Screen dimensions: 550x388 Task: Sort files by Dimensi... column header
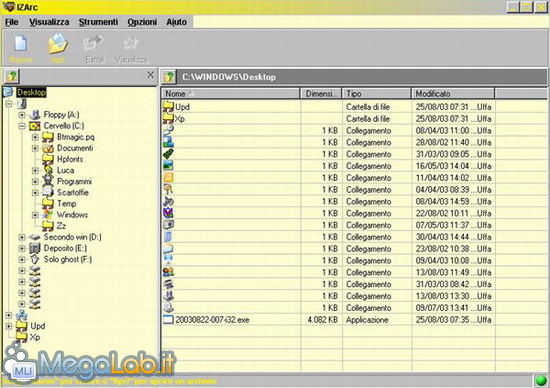321,94
